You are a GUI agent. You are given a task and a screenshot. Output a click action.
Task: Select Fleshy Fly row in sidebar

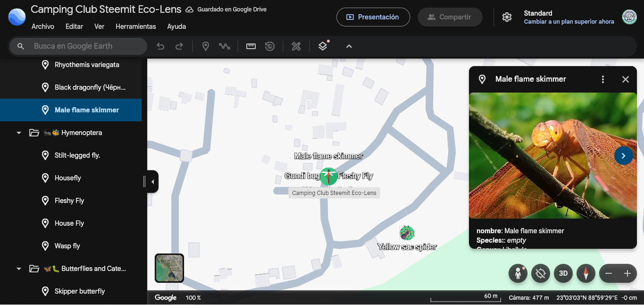point(70,201)
